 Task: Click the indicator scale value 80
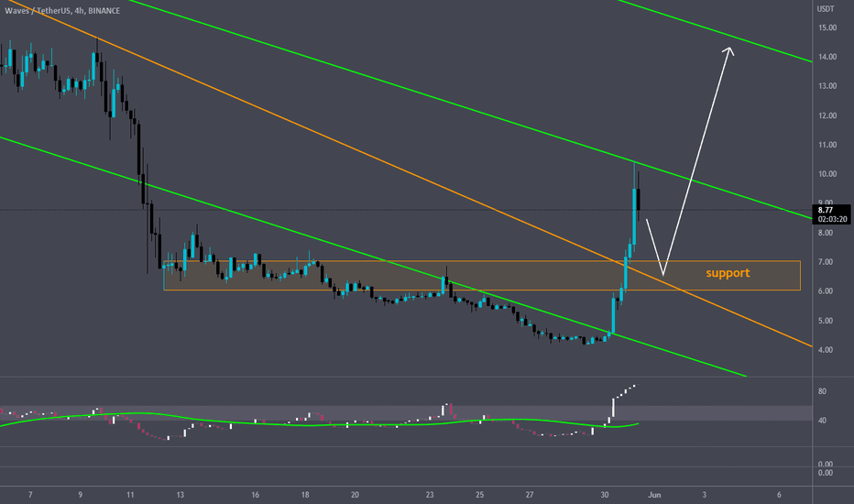822,391
